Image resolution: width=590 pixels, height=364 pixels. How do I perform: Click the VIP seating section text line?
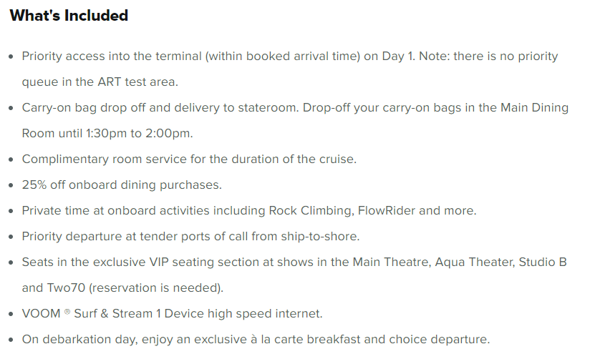(x=294, y=262)
